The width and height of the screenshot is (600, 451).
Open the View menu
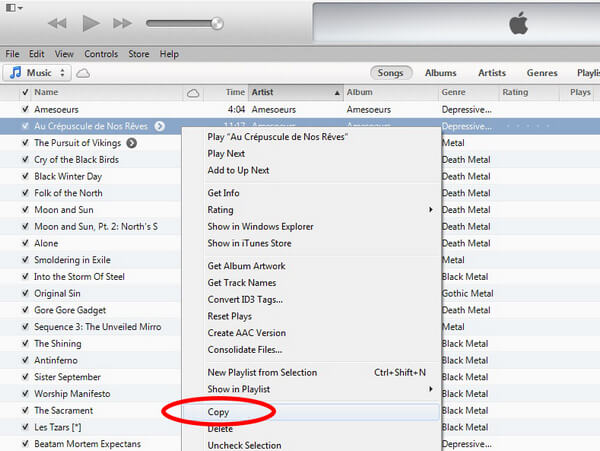click(64, 54)
